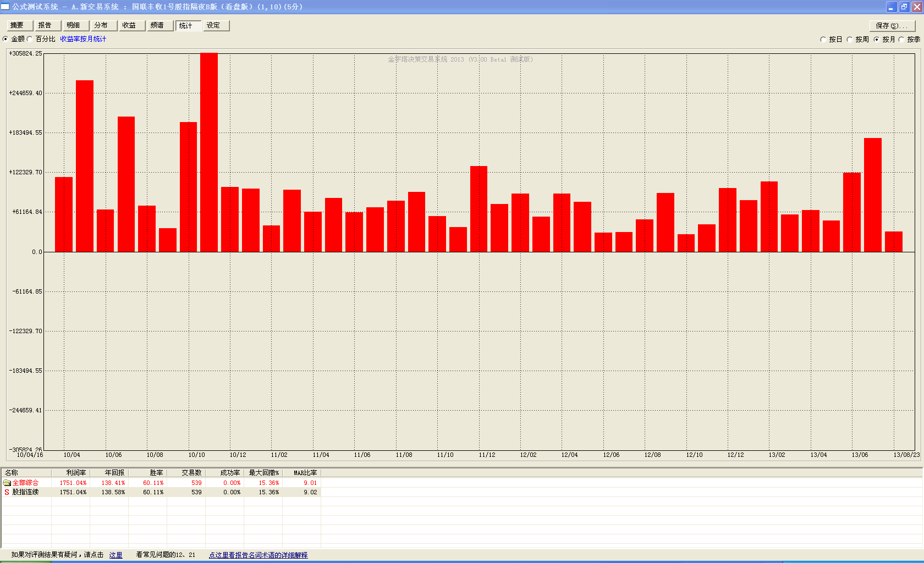The image size is (924, 563).
Task: Choose the 按周 weekly statistics option
Action: [x=850, y=40]
